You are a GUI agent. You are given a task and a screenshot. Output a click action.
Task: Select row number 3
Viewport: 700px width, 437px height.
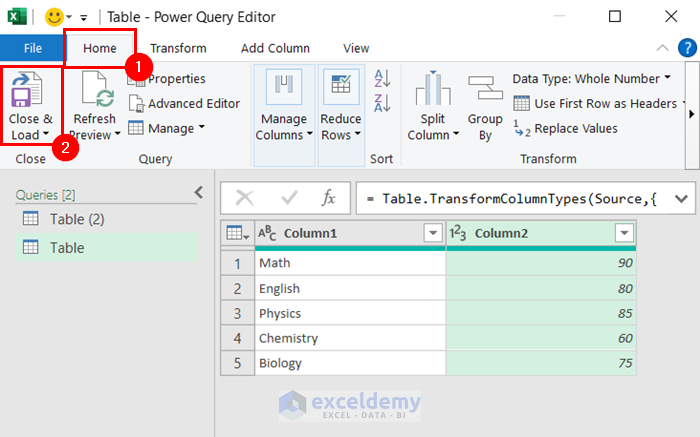click(238, 313)
